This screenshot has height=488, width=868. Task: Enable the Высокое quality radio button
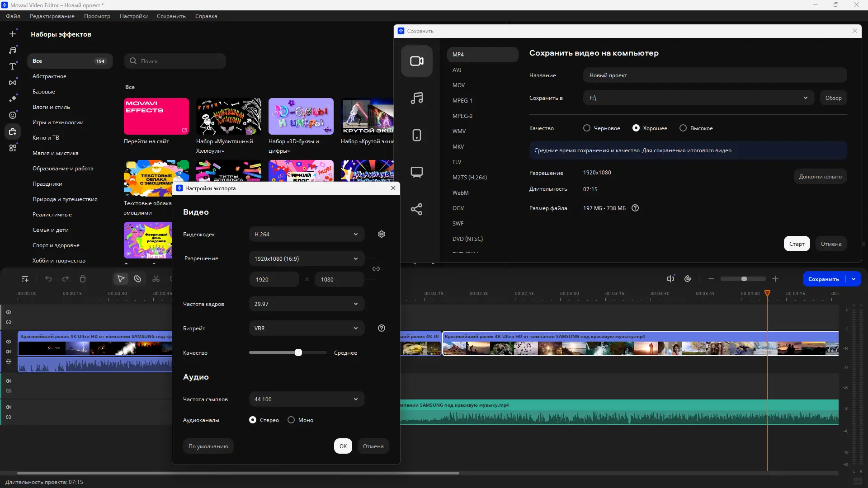(683, 128)
